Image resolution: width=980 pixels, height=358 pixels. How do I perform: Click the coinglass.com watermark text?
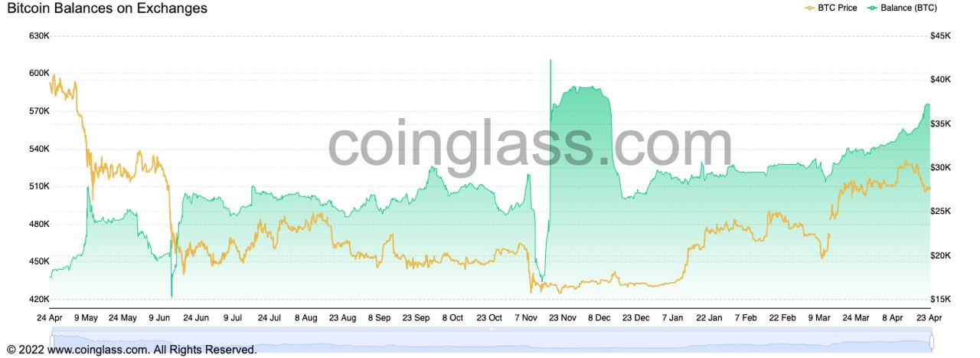coord(530,144)
